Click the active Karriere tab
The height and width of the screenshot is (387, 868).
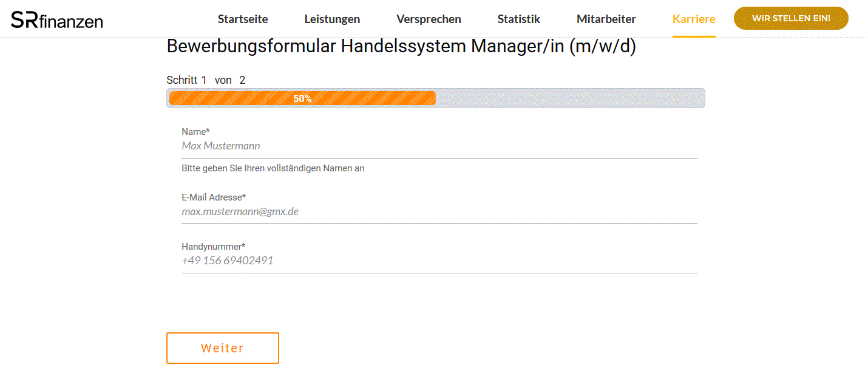tap(694, 19)
